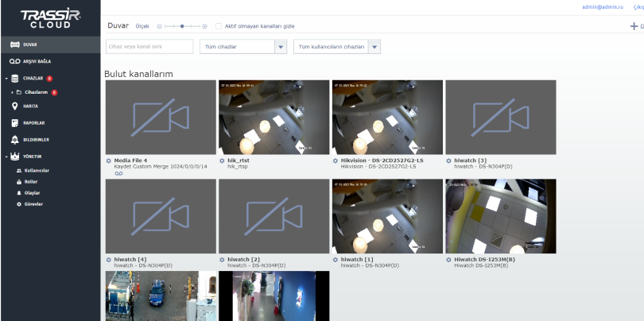Click the Ölçek scale slider handle
644x321 pixels.
[182, 26]
